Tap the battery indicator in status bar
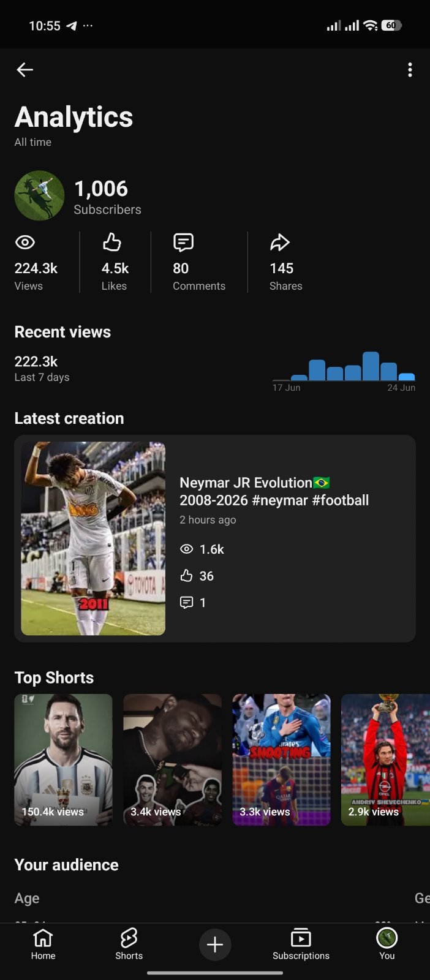This screenshot has width=430, height=980. point(391,25)
